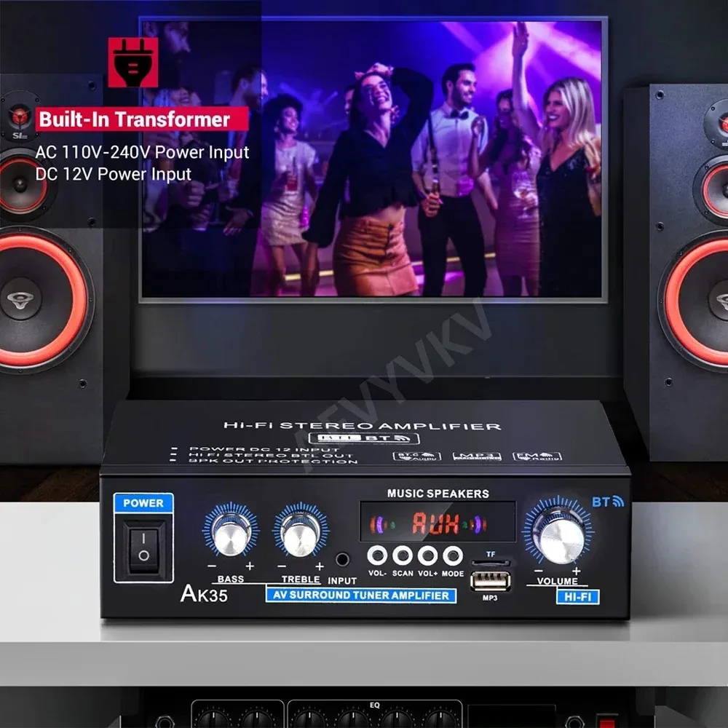Click the BT Audio badge on amplifier top
Screen dimensions: 728x728
[x=417, y=456]
